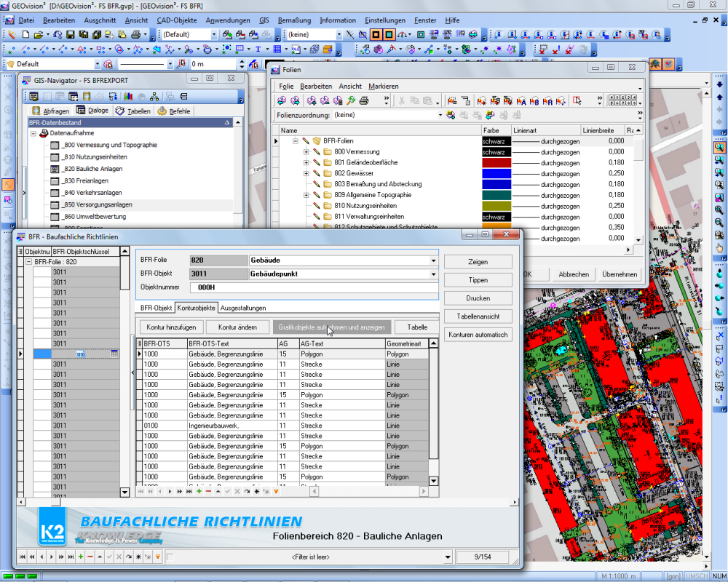Screen dimensions: 728x582
Task: Open the BFR-Folie 'Gebäude' dropdown
Action: pyautogui.click(x=433, y=260)
